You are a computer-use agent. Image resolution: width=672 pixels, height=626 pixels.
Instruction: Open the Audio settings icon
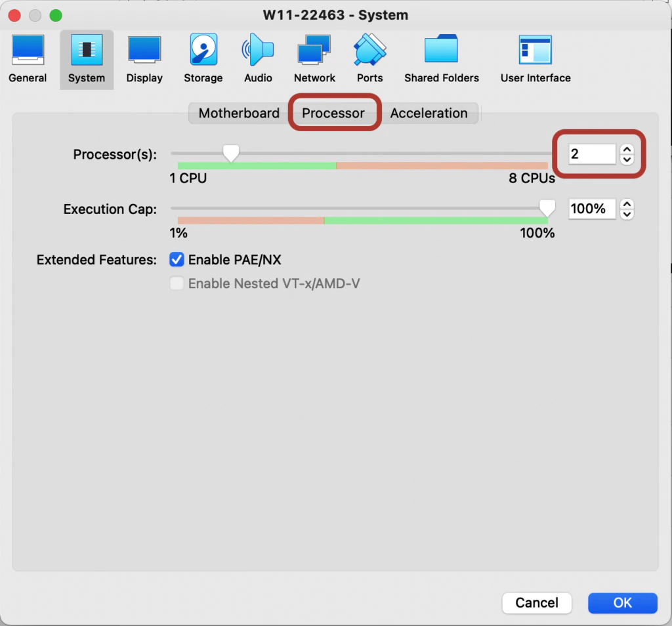pos(258,58)
